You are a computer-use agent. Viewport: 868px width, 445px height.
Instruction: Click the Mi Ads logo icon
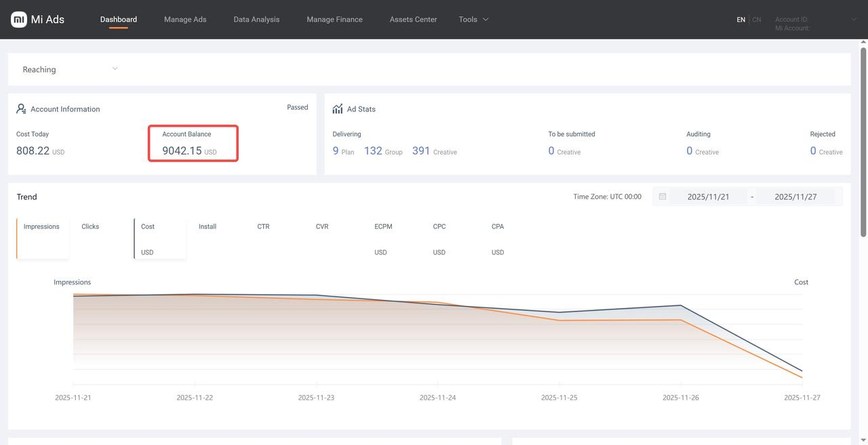tap(19, 20)
